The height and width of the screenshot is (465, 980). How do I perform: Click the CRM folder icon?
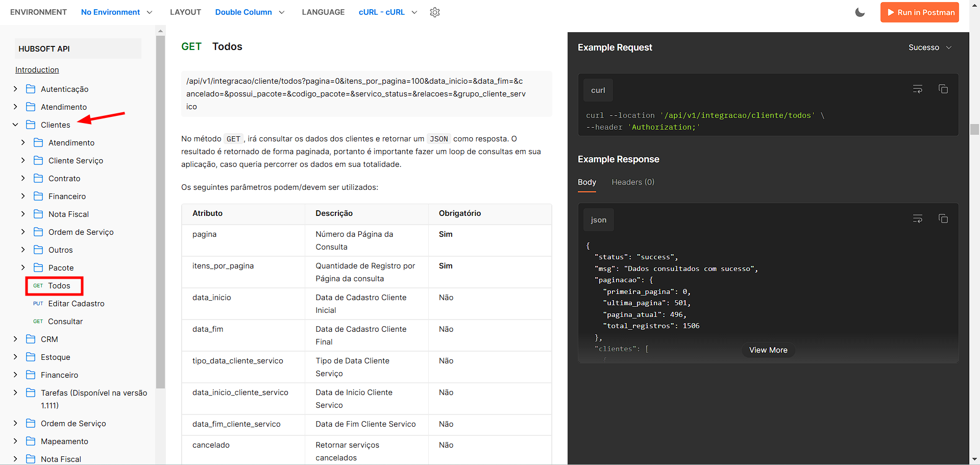click(x=31, y=339)
